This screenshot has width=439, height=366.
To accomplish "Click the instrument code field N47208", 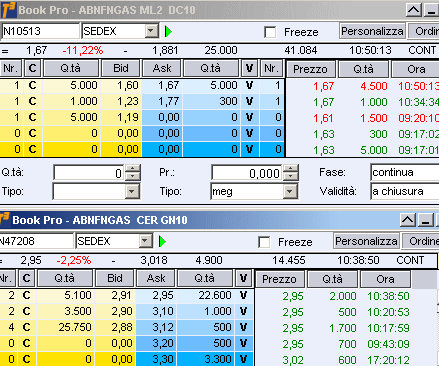I will [36, 241].
